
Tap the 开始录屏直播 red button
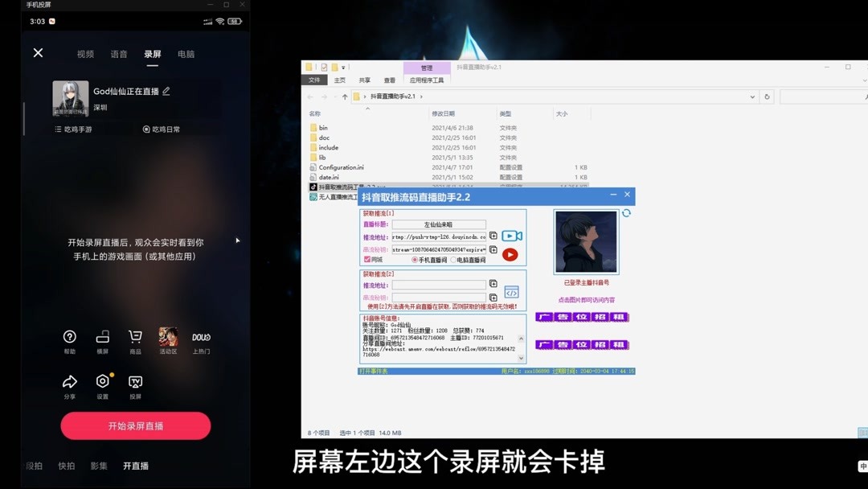point(134,425)
